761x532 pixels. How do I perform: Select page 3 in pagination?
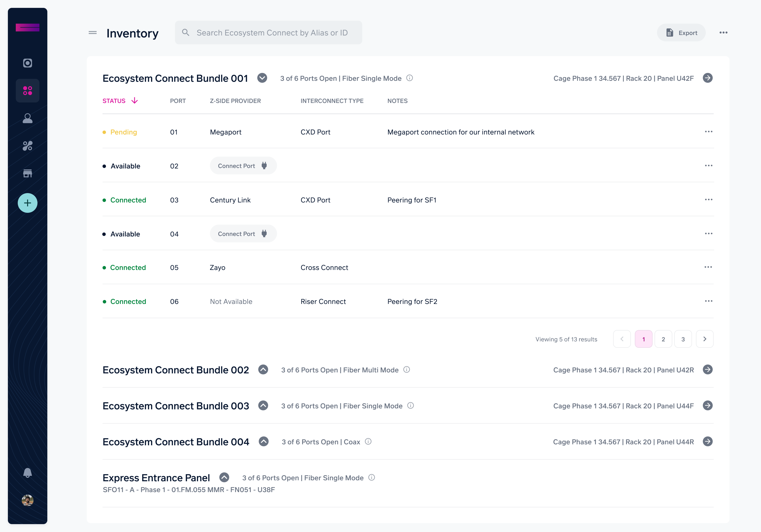tap(683, 339)
